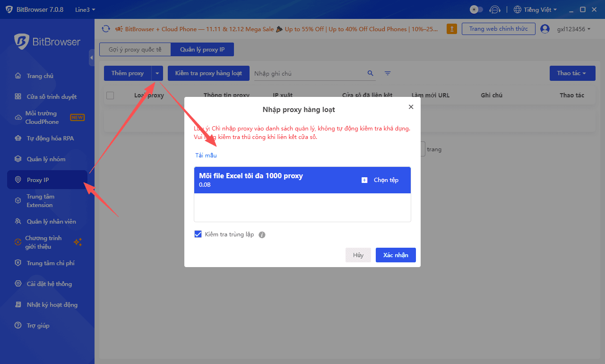Viewport: 605px width, 364px height.
Task: Open the filter icon next to search
Action: 388,73
